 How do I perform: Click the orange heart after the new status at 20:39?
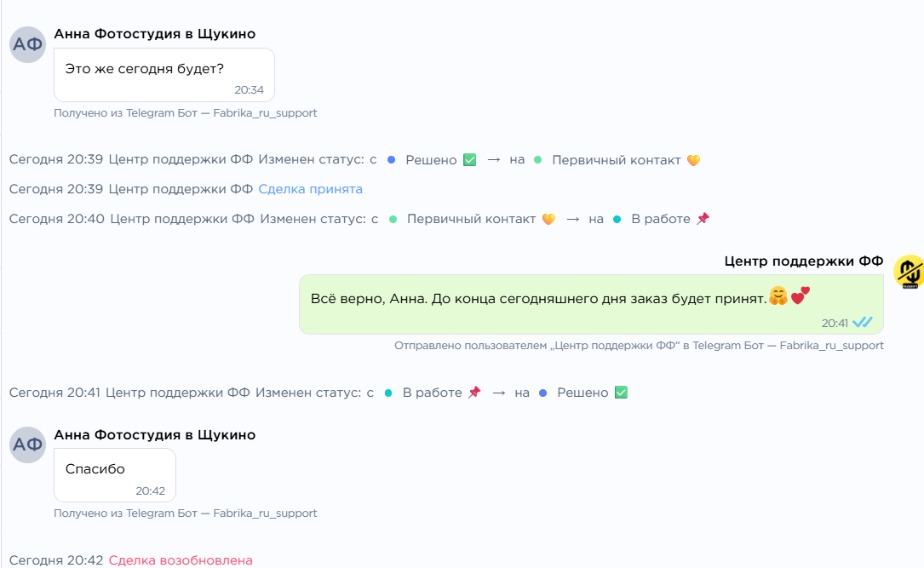point(693,160)
